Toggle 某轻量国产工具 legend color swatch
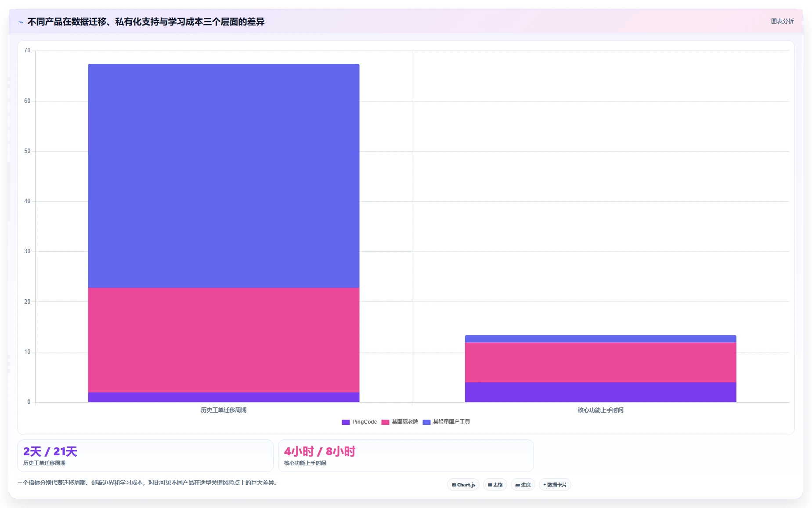Image resolution: width=812 pixels, height=508 pixels. tap(426, 422)
